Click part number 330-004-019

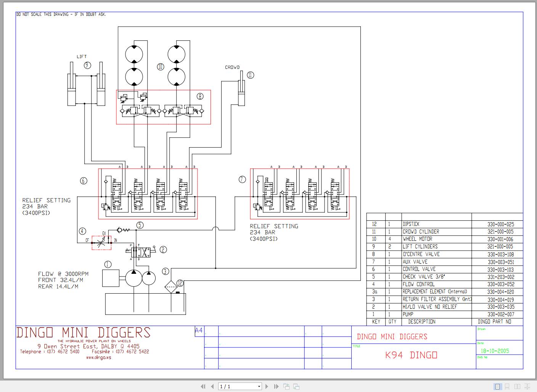tap(501, 300)
